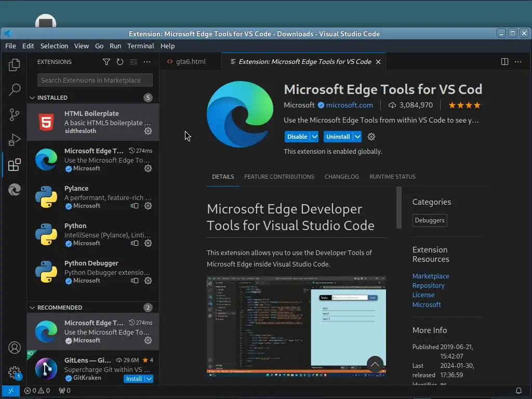This screenshot has height=399, width=532.
Task: Click remote-sync icon on Python Debugger row
Action: point(135,281)
